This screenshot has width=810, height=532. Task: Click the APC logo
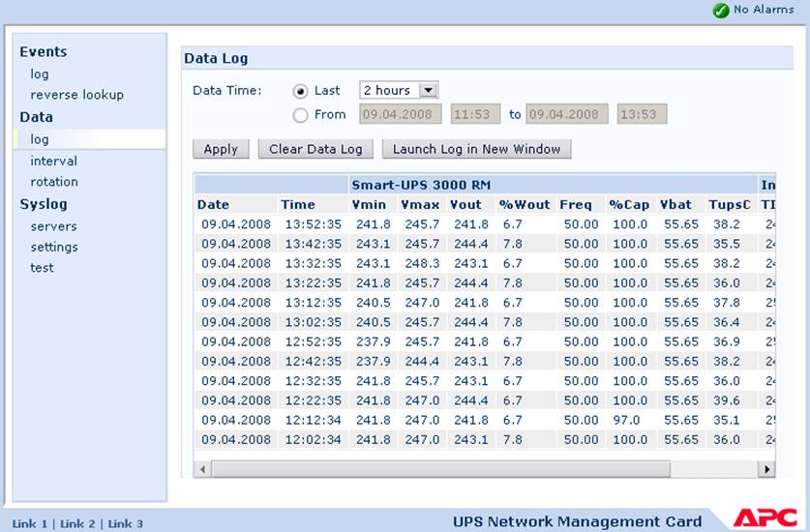tap(765, 518)
